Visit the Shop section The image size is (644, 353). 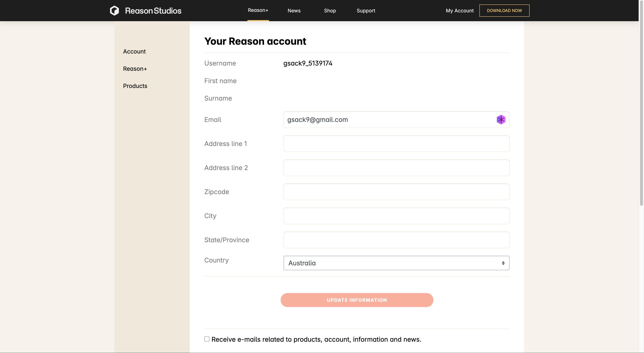(330, 10)
